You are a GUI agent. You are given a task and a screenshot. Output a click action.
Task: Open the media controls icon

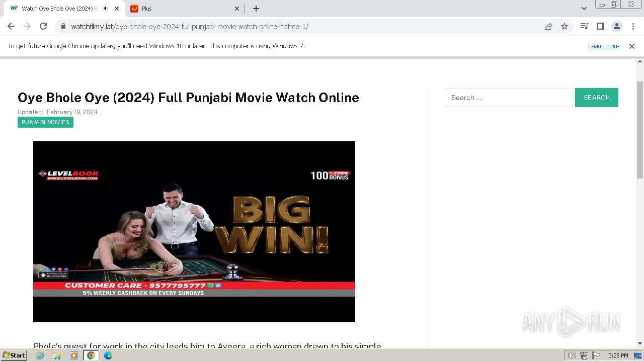pos(584,26)
